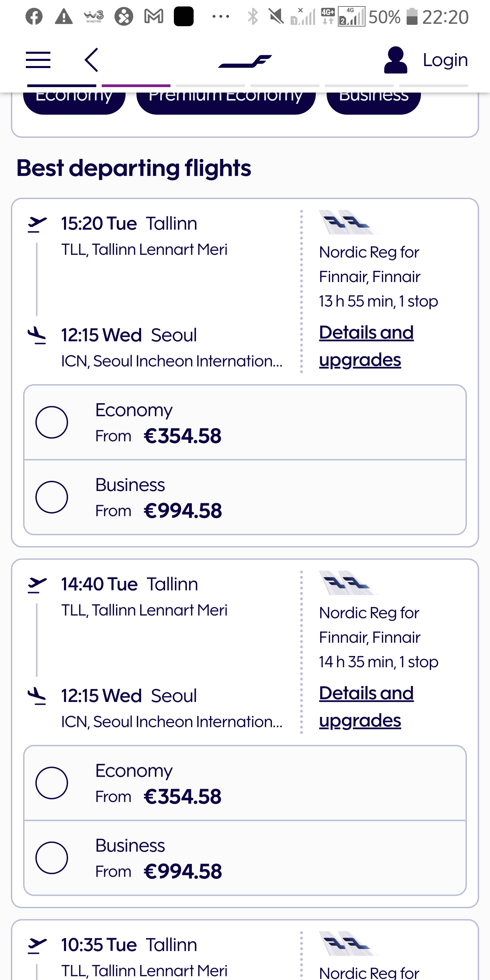Tap departure plane icon for 10:35 flight
Image resolution: width=490 pixels, height=980 pixels.
(x=37, y=945)
